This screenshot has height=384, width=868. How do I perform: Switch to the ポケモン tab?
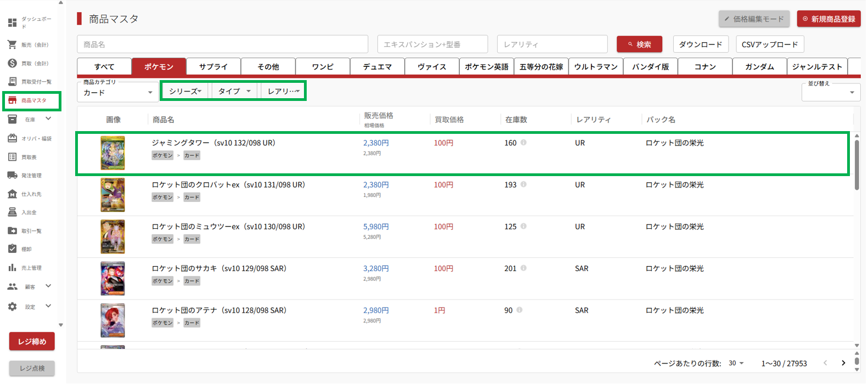[x=159, y=66]
